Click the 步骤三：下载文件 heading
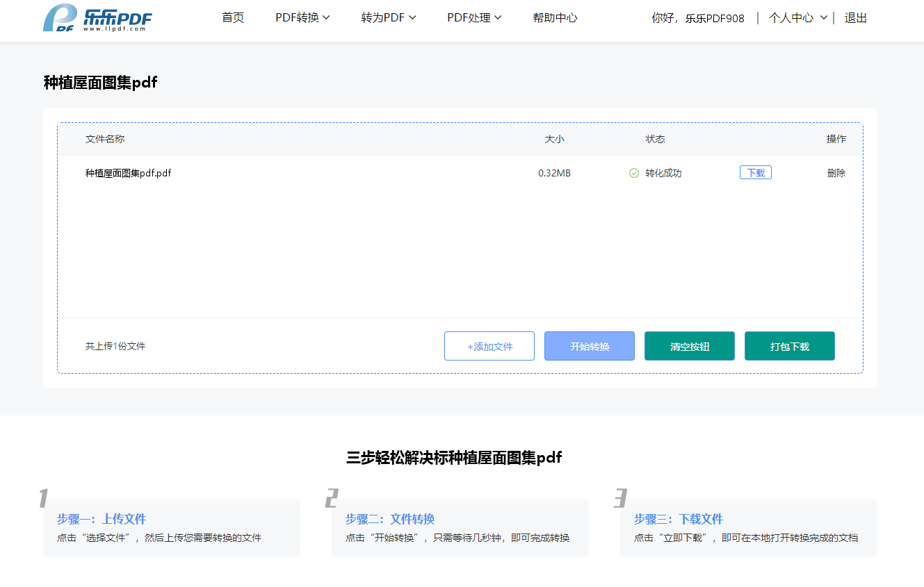Image resolution: width=924 pixels, height=587 pixels. (x=679, y=519)
